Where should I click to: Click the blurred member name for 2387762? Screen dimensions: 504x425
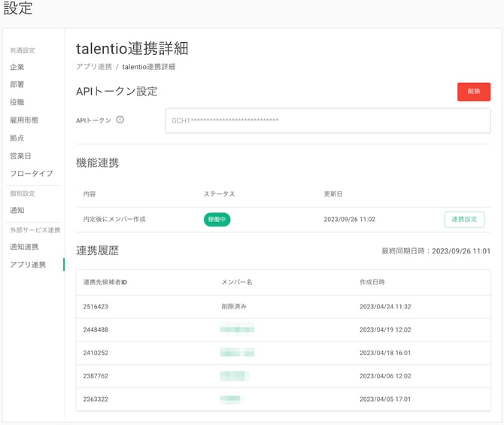(x=235, y=375)
